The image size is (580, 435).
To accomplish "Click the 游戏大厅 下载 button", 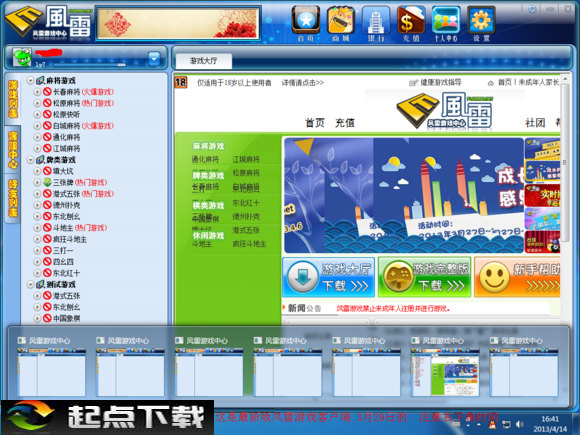I will click(x=328, y=277).
